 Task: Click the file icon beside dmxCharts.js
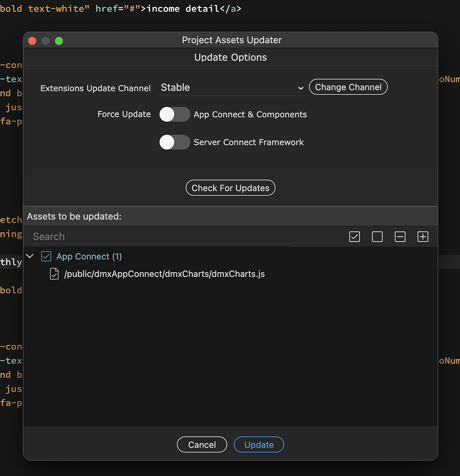click(54, 274)
